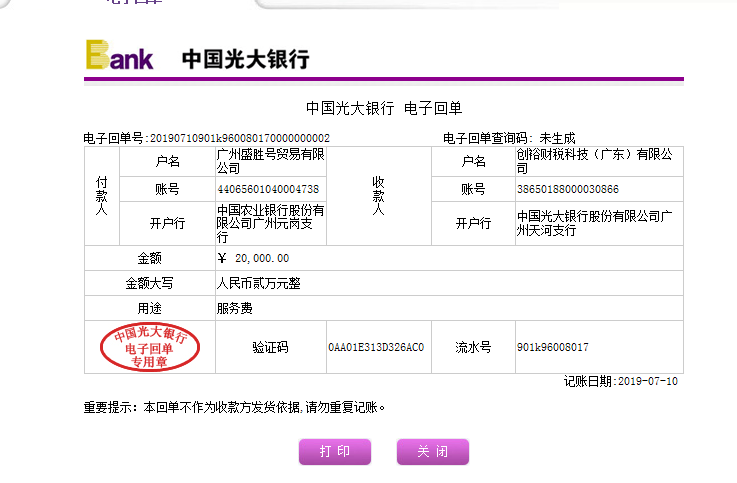
Task: Select verification code 0AA01E313D326AC0
Action: (376, 347)
